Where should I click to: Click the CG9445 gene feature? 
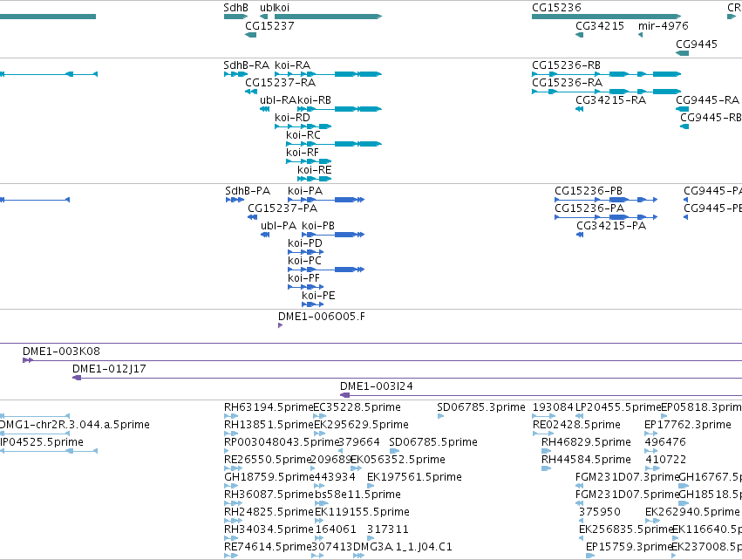pyautogui.click(x=683, y=53)
